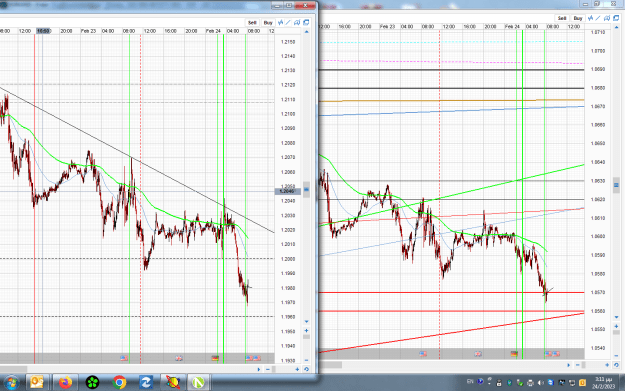Reset right chart view with refresh icon
Viewport: 625px width, 391px height.
click(616, 365)
